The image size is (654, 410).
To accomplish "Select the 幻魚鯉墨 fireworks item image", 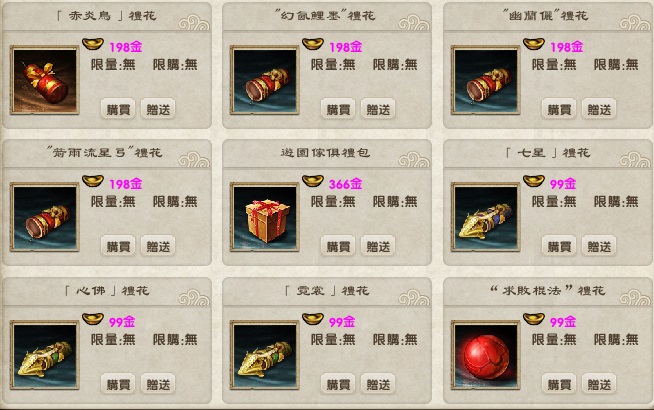I will click(264, 80).
